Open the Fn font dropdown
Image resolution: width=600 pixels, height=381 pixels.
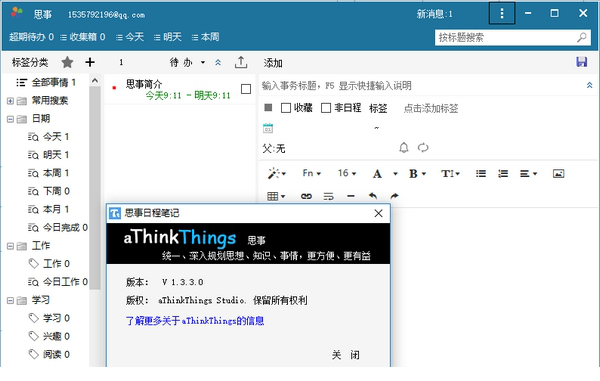311,173
